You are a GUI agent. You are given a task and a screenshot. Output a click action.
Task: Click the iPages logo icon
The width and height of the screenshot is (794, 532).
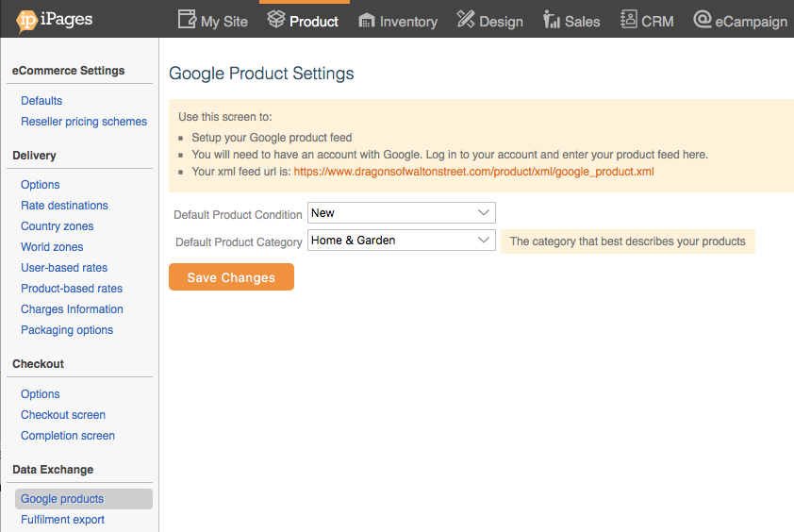26,22
